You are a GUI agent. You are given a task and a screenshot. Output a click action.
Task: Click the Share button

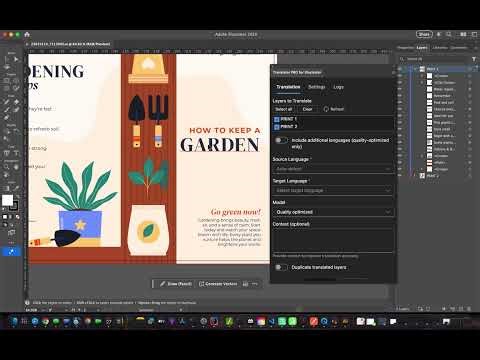[424, 34]
